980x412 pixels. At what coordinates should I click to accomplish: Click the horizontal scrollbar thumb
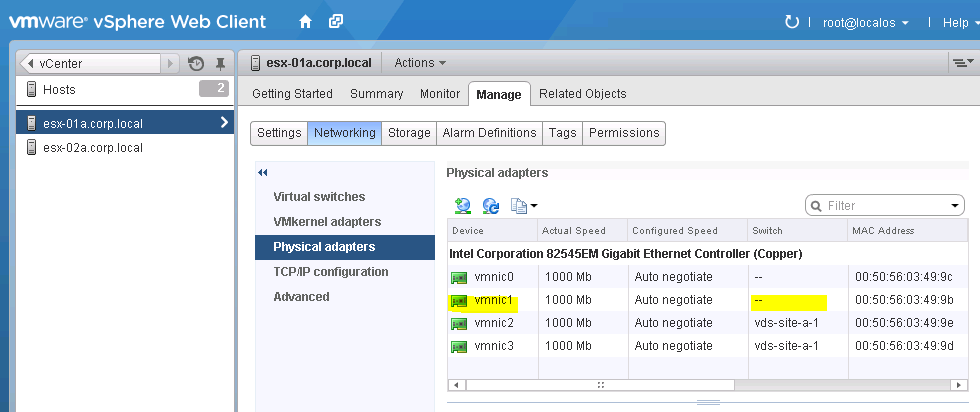601,385
